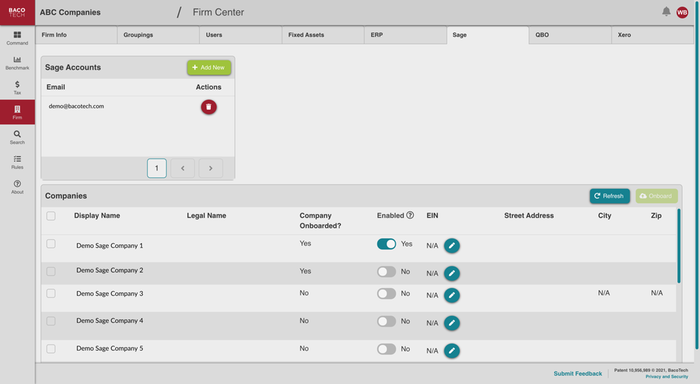Switch to the ERP tab
700x384 pixels.
(x=405, y=35)
